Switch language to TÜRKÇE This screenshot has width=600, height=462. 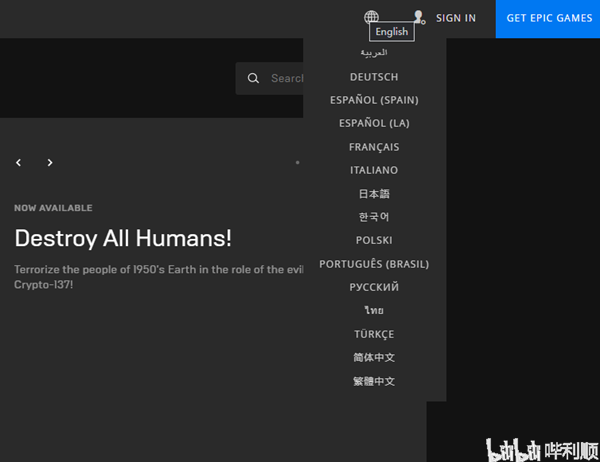[x=374, y=334]
